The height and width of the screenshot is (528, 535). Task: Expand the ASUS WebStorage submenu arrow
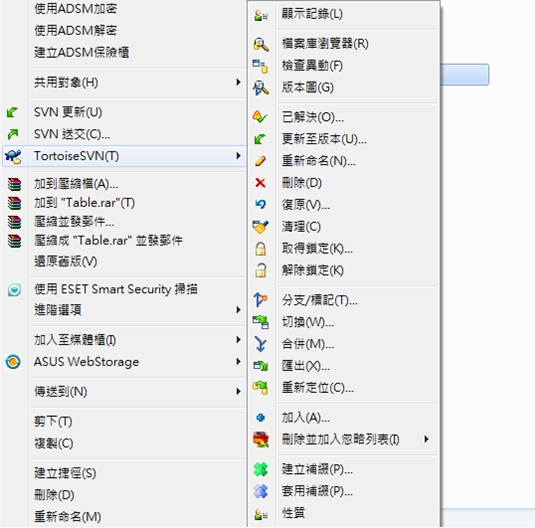[x=238, y=361]
